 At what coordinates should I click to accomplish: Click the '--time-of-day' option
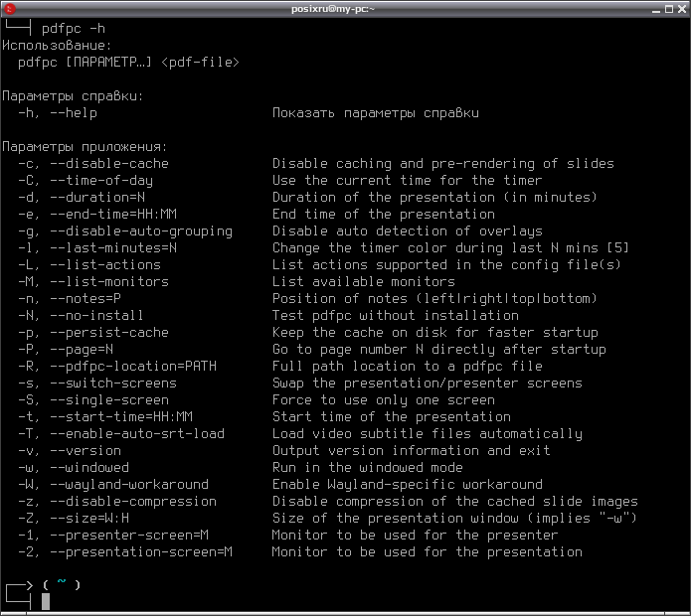[101, 181]
